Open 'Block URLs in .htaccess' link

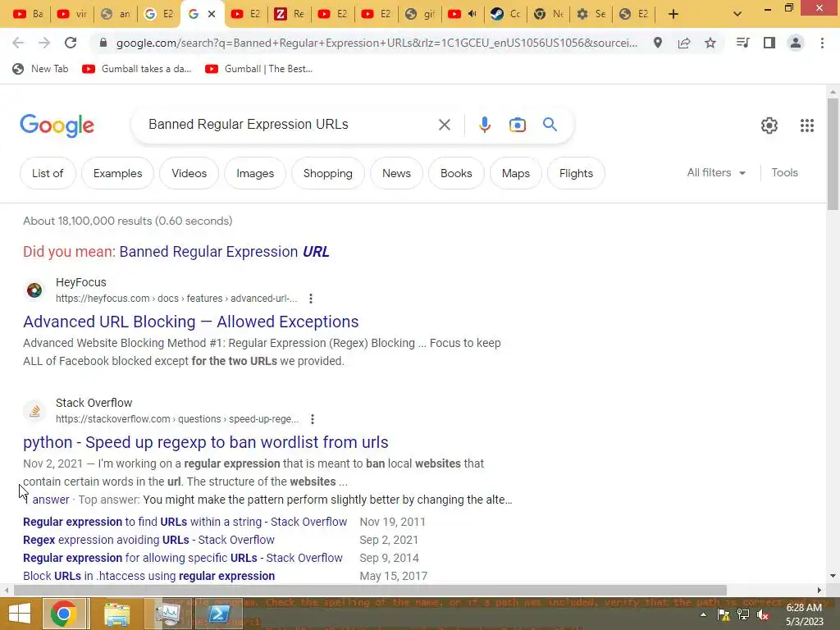point(149,576)
